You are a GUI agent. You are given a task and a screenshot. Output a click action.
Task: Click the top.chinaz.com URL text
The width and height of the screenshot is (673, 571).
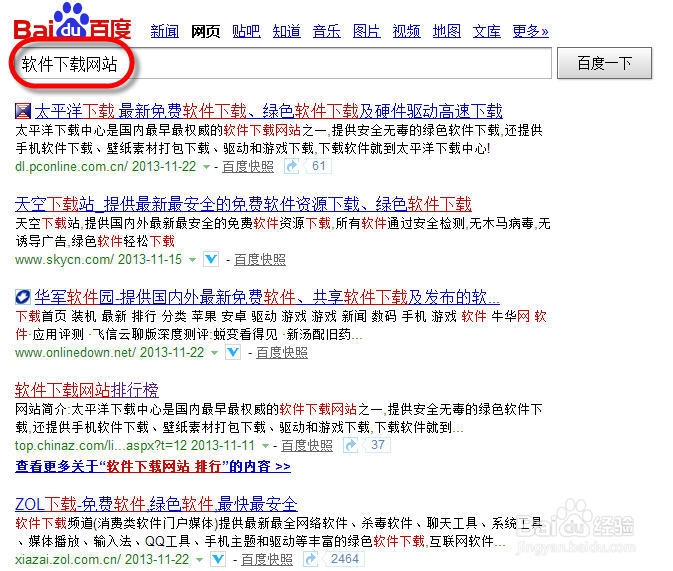point(101,446)
